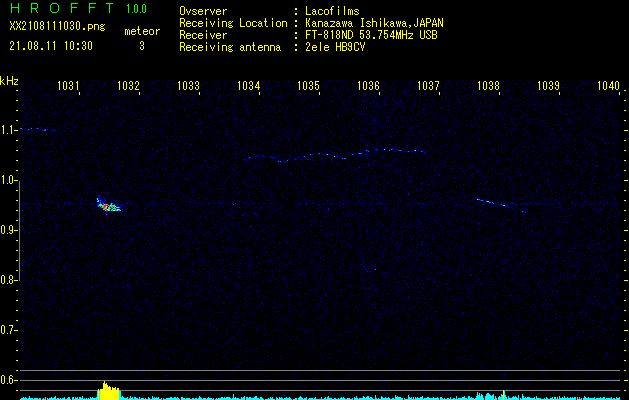Click frequency axis label 0.9
Viewport: 629px width, 400px height.
point(8,230)
